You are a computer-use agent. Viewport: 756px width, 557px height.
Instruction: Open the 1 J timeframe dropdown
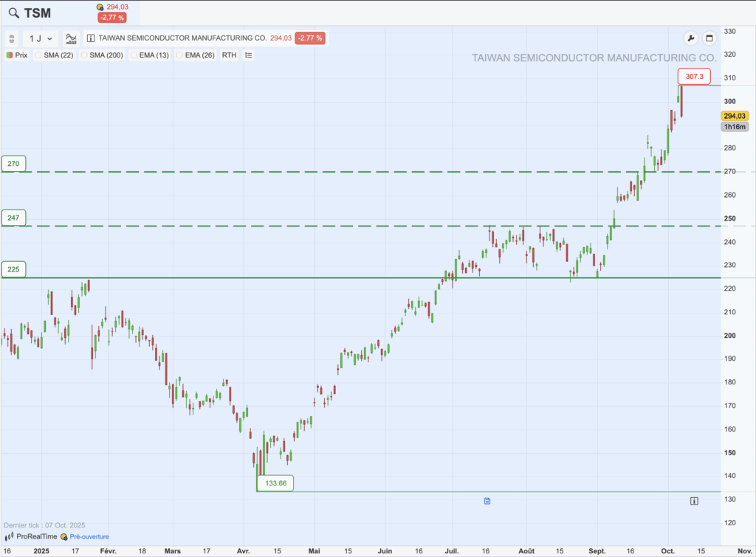(40, 38)
